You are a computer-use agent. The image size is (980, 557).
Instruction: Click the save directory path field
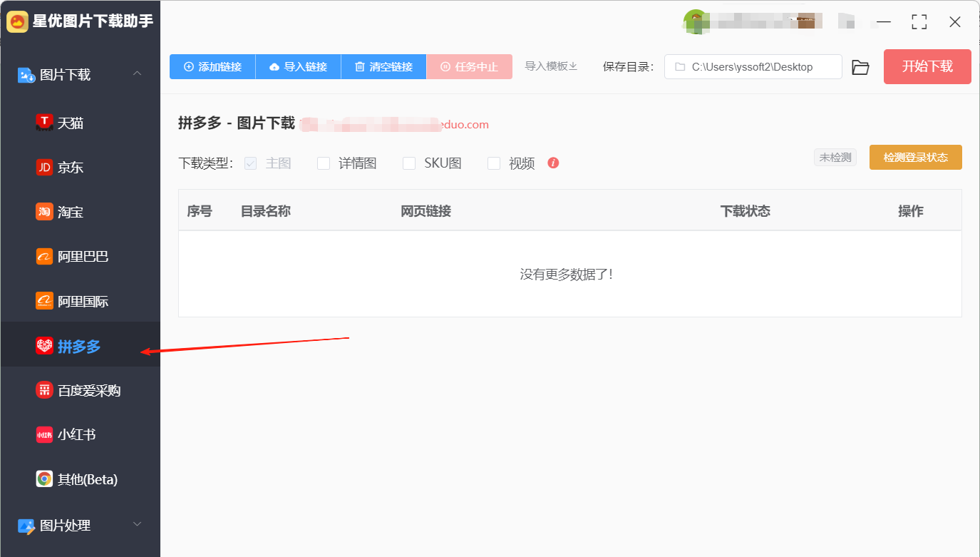753,67
